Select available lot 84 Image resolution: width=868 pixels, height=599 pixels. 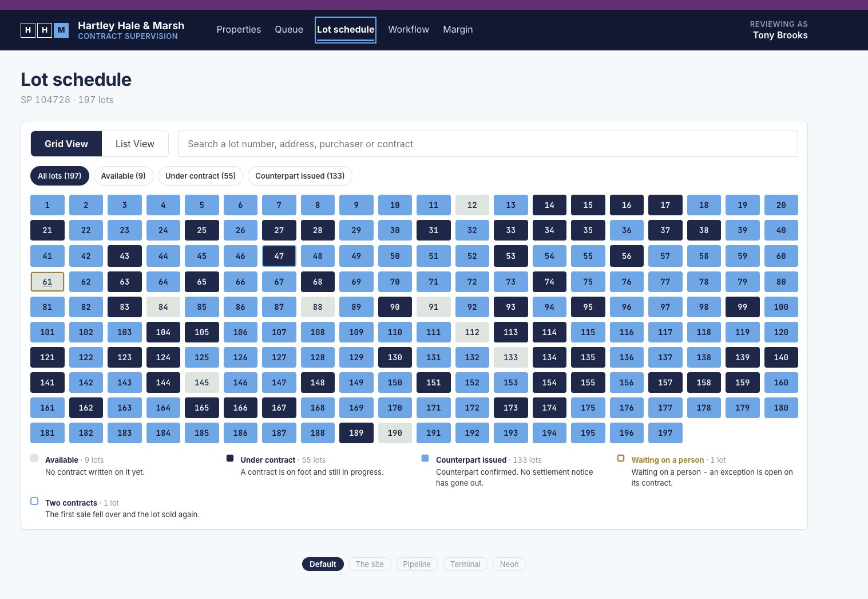pyautogui.click(x=163, y=307)
